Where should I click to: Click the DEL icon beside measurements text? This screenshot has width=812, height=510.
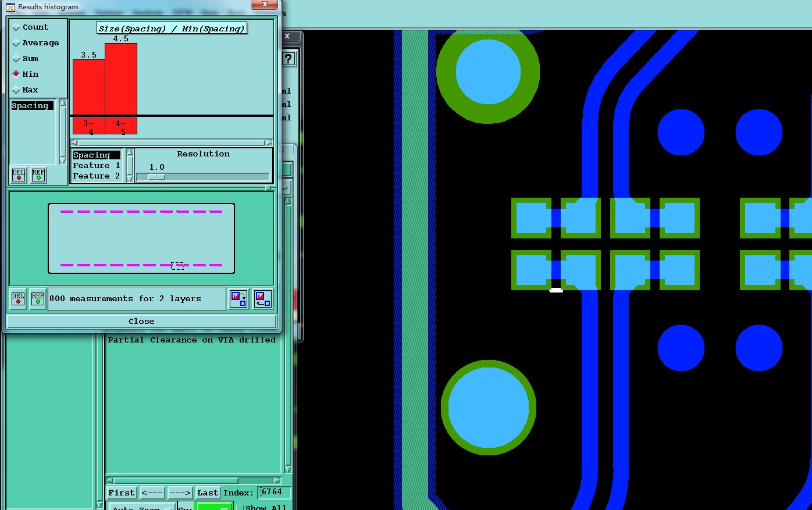click(x=19, y=299)
